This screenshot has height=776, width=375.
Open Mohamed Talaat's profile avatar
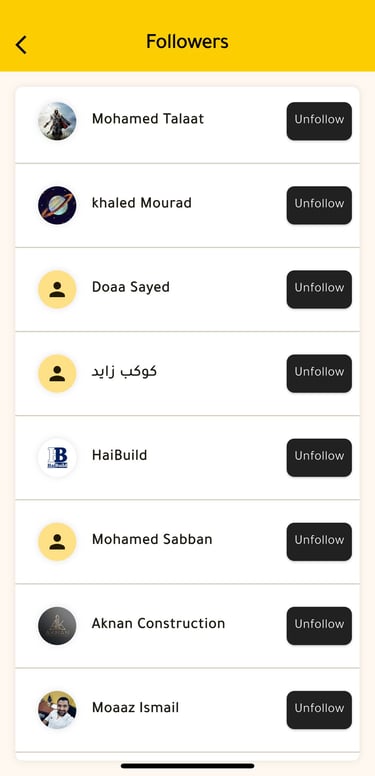[57, 121]
